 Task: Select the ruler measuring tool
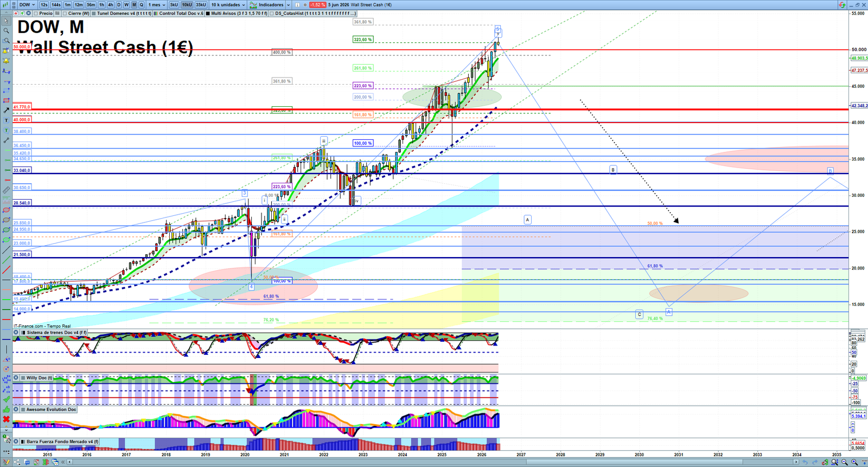coord(6,190)
